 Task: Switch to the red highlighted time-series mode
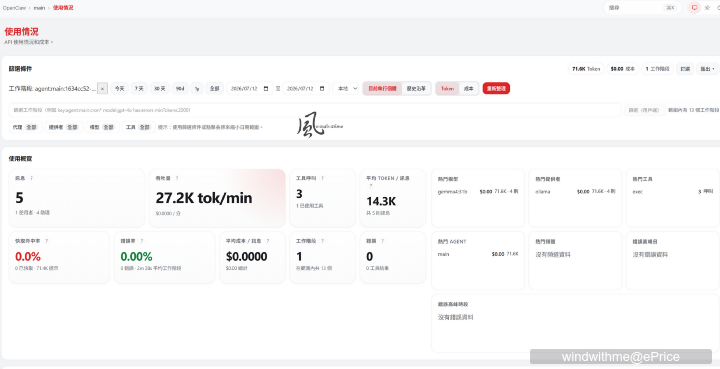[382, 89]
